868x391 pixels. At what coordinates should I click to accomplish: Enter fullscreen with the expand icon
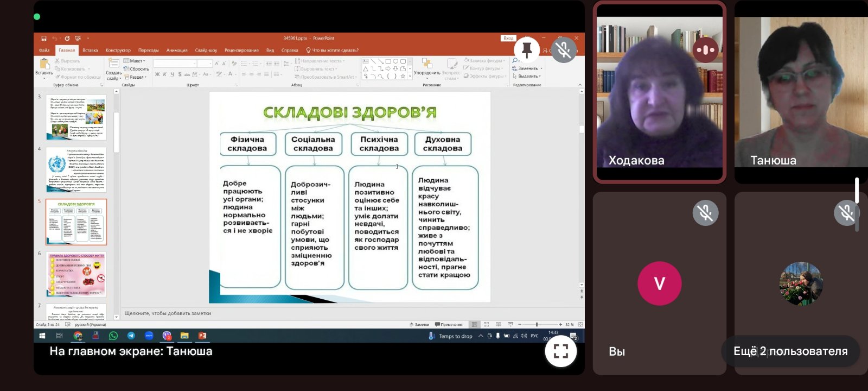click(560, 351)
